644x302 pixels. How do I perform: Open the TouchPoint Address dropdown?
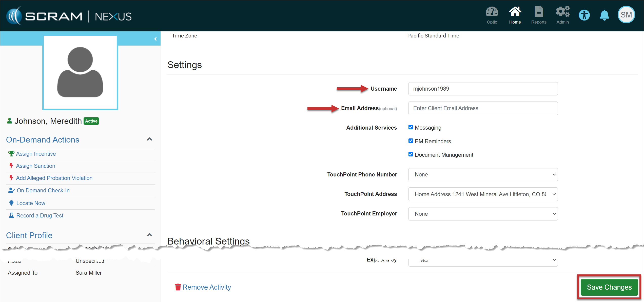[x=483, y=194]
